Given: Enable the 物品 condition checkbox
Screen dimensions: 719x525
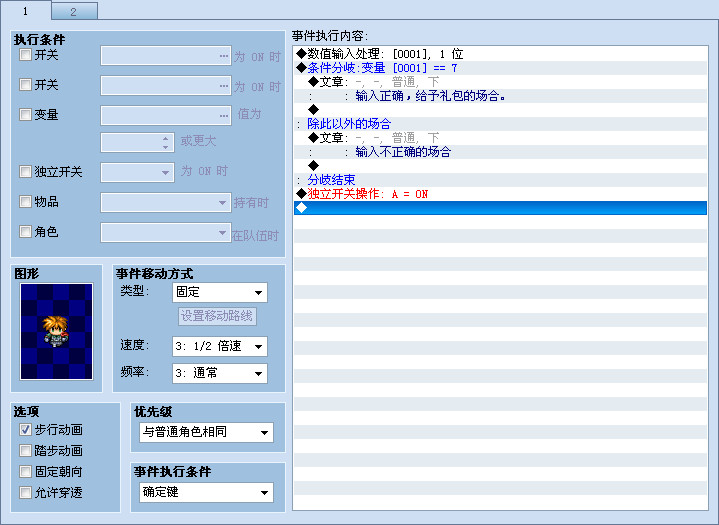Looking at the screenshot, I should tap(25, 202).
